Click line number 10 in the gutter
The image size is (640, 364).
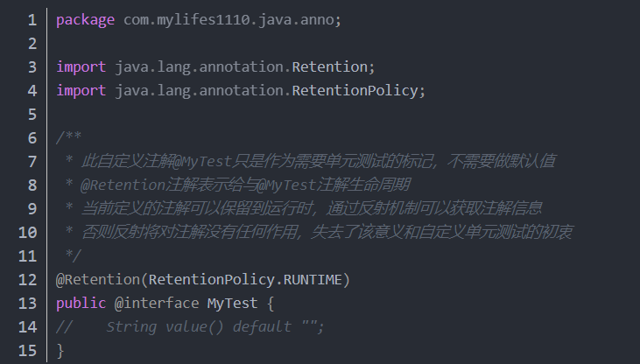(x=28, y=233)
